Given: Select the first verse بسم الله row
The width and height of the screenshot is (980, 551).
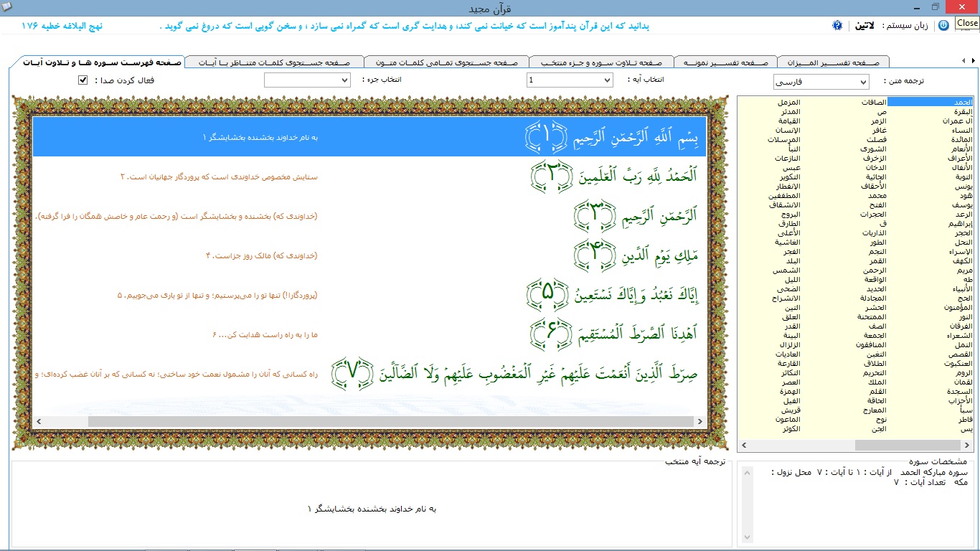Looking at the screenshot, I should coord(370,136).
